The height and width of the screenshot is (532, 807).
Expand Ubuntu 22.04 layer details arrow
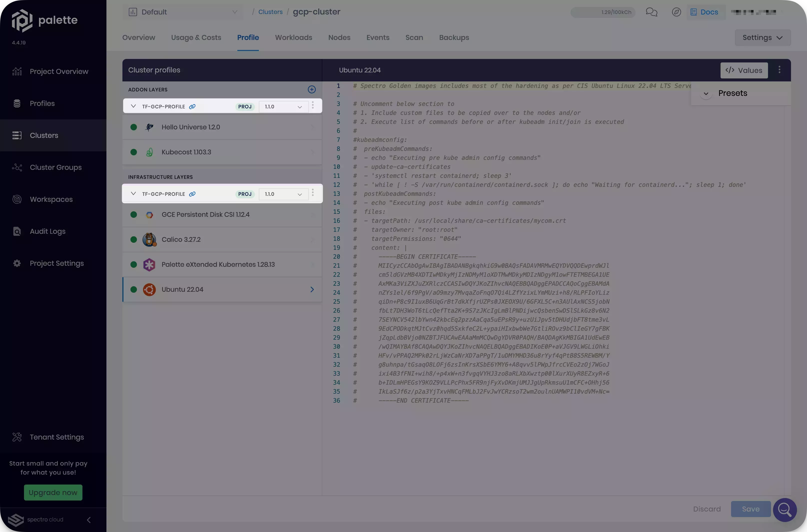pos(311,289)
